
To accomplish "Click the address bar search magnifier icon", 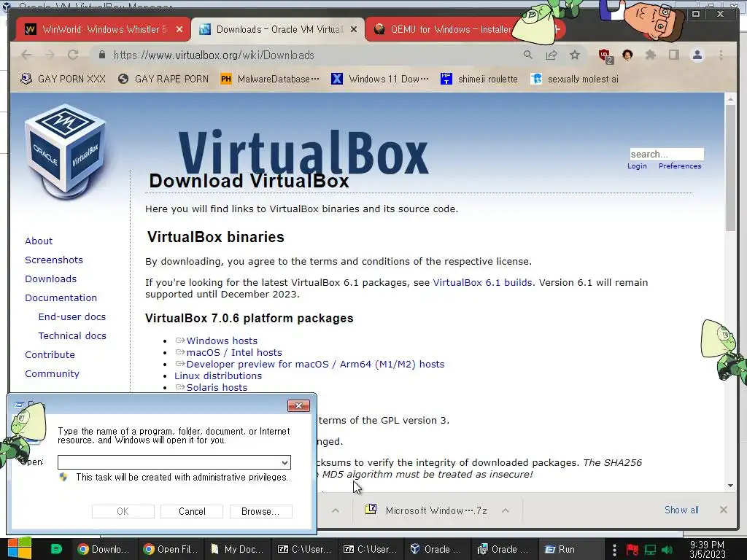I will (x=528, y=55).
